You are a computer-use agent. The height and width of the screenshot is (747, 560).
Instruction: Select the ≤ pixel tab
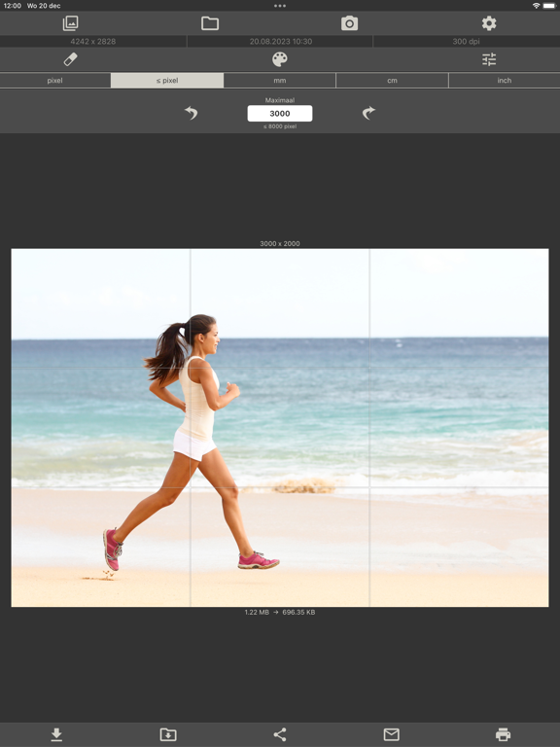(x=167, y=81)
